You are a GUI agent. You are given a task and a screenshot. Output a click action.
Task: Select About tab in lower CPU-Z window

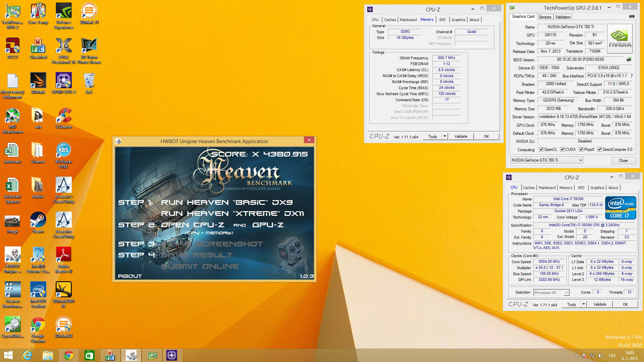tap(613, 188)
